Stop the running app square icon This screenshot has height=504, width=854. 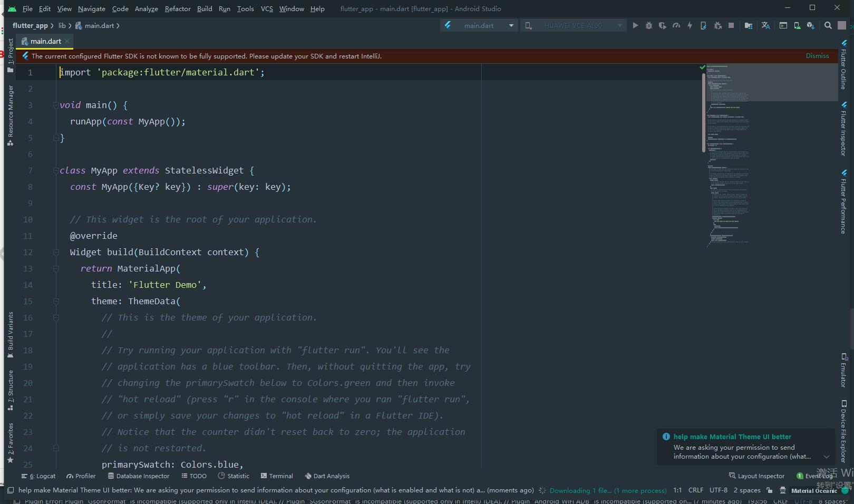click(x=731, y=25)
